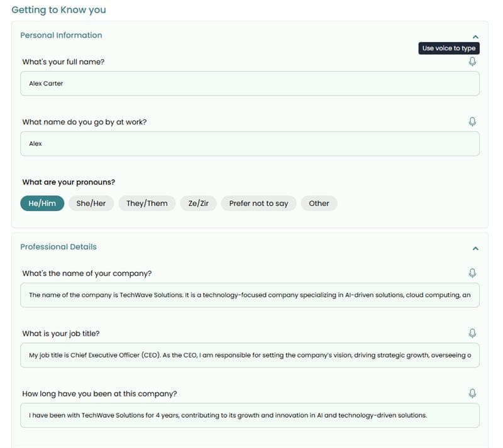The width and height of the screenshot is (503, 448).
Task: Click inside the full name answer field
Action: [250, 83]
